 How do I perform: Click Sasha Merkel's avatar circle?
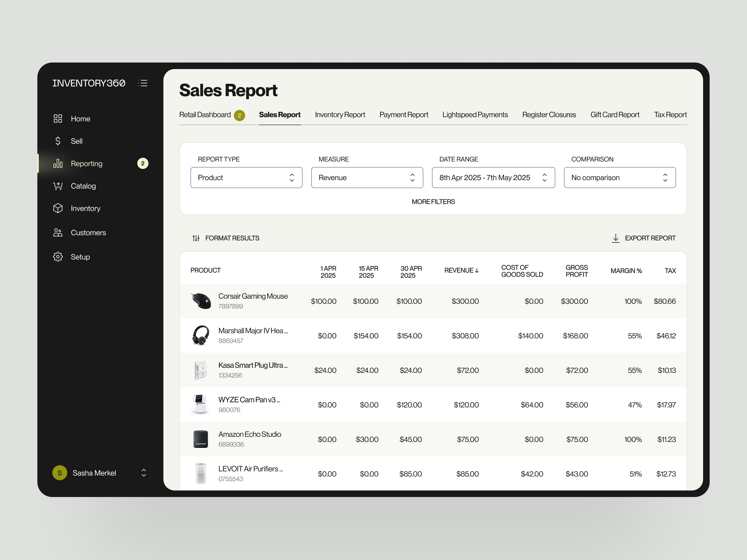60,473
